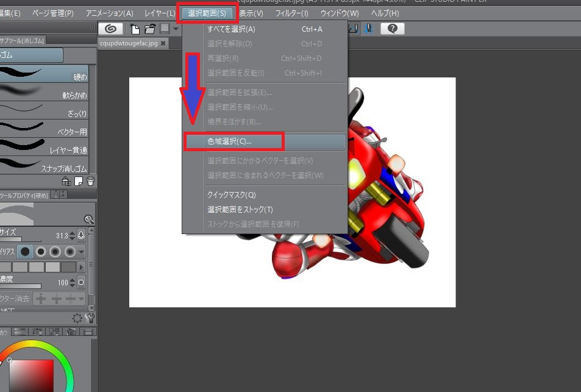The width and height of the screenshot is (581, 392).
Task: Choose クイックマスク(Q) from the menu
Action: 265,194
